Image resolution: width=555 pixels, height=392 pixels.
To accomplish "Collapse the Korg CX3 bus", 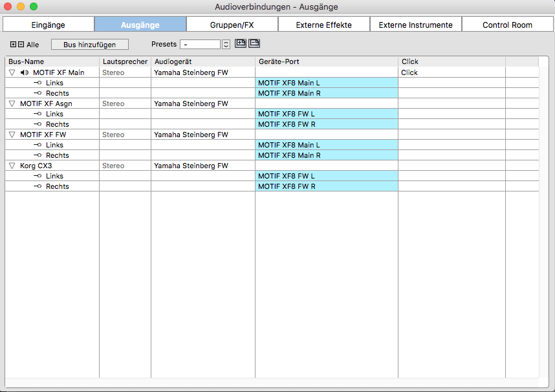I will click(12, 166).
